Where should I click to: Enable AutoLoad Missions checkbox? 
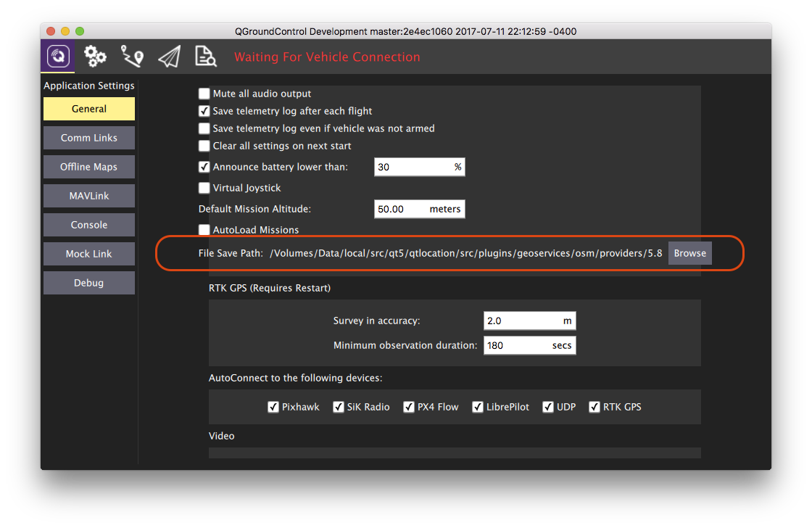click(x=204, y=229)
